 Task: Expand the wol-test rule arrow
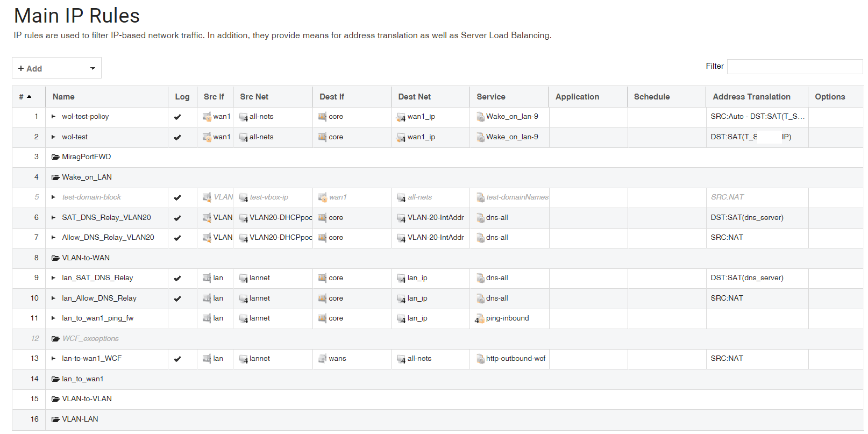(x=53, y=137)
